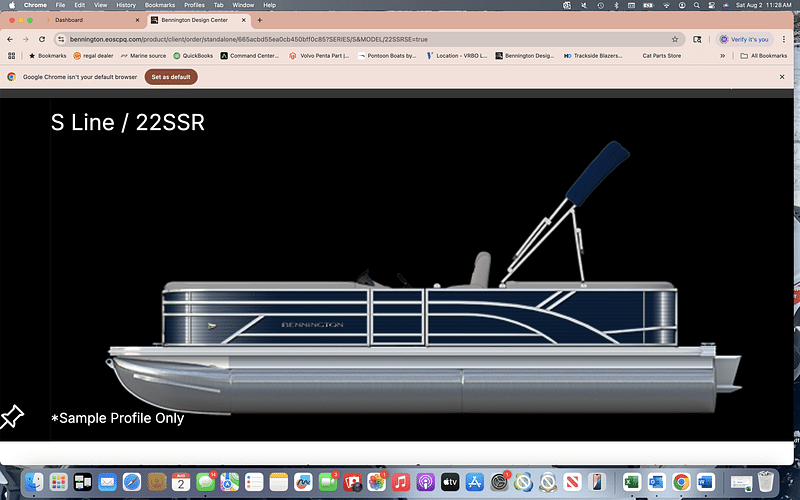Image resolution: width=800 pixels, height=500 pixels.
Task: Open the Apple menu
Action: coord(12,5)
